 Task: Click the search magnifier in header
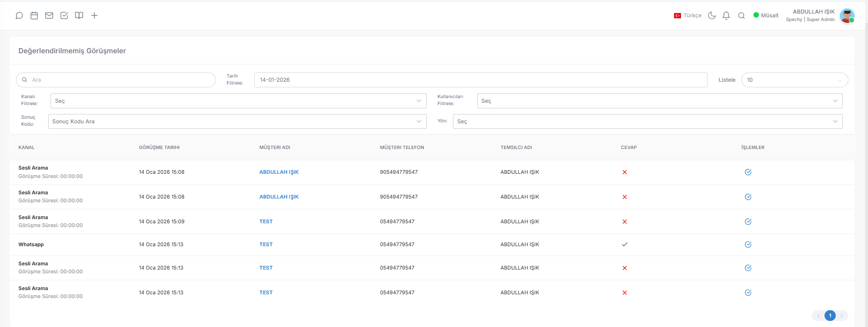coord(741,15)
